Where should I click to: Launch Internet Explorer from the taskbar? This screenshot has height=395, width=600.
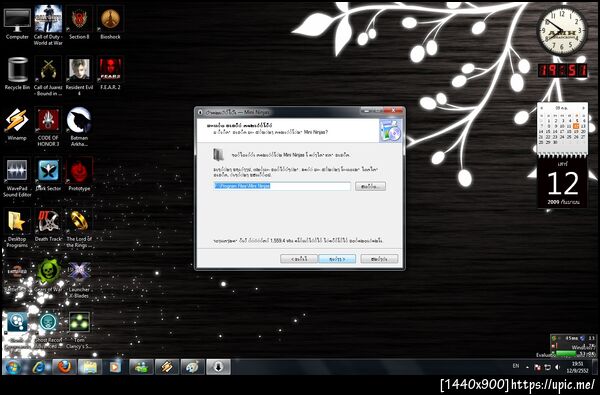39,367
